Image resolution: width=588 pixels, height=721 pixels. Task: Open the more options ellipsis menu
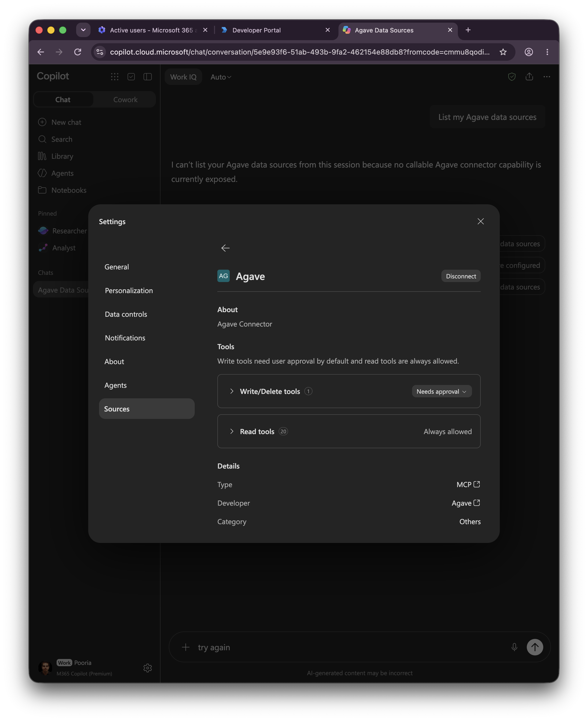pyautogui.click(x=547, y=77)
